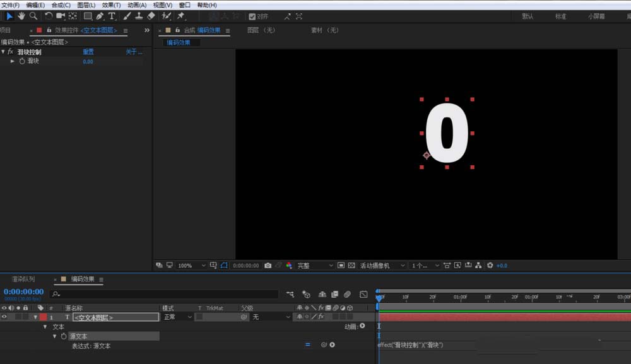Image resolution: width=631 pixels, height=364 pixels.
Task: Hide the empty text layer with eye icon
Action: (x=4, y=317)
